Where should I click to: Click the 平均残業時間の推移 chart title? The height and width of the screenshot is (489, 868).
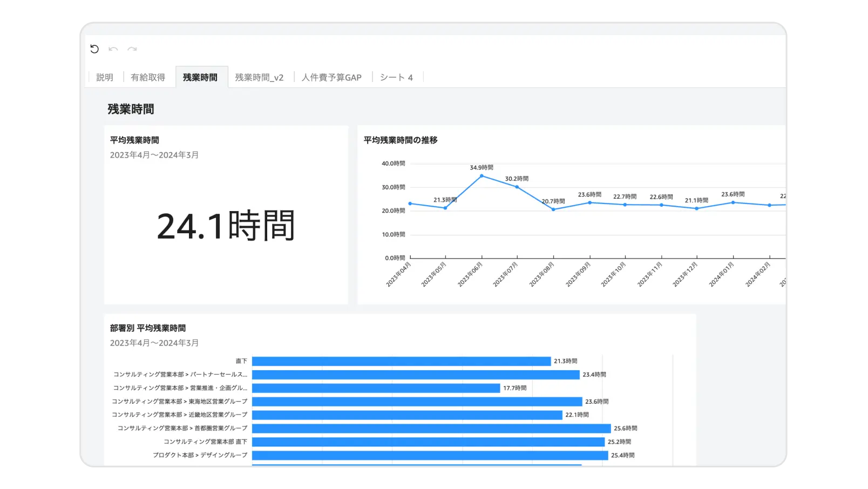tap(402, 141)
